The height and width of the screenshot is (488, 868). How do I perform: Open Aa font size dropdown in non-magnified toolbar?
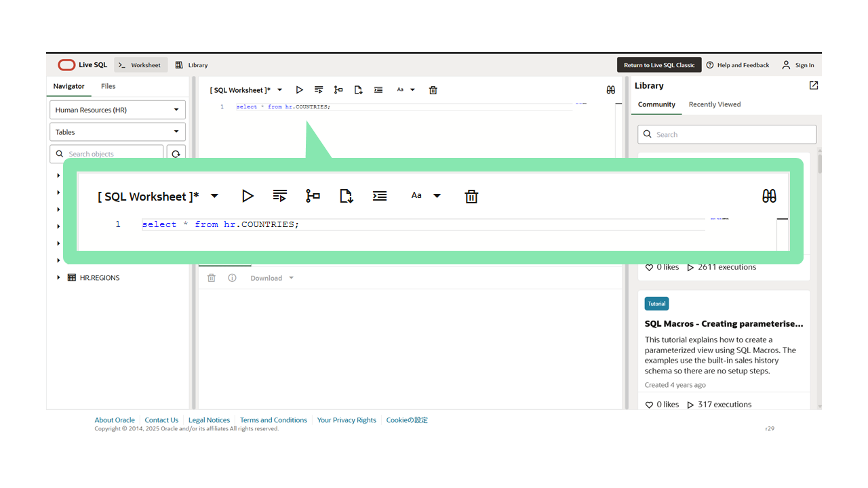[406, 90]
